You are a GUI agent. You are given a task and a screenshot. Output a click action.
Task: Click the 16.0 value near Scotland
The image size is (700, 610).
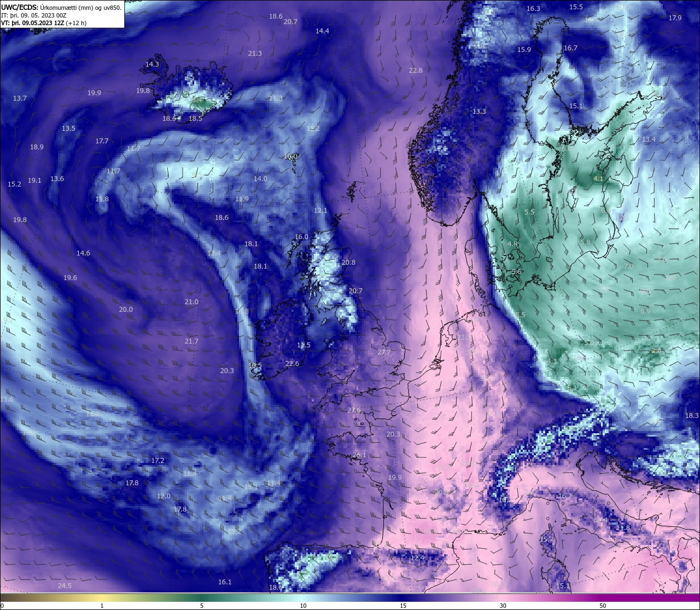pyautogui.click(x=301, y=237)
